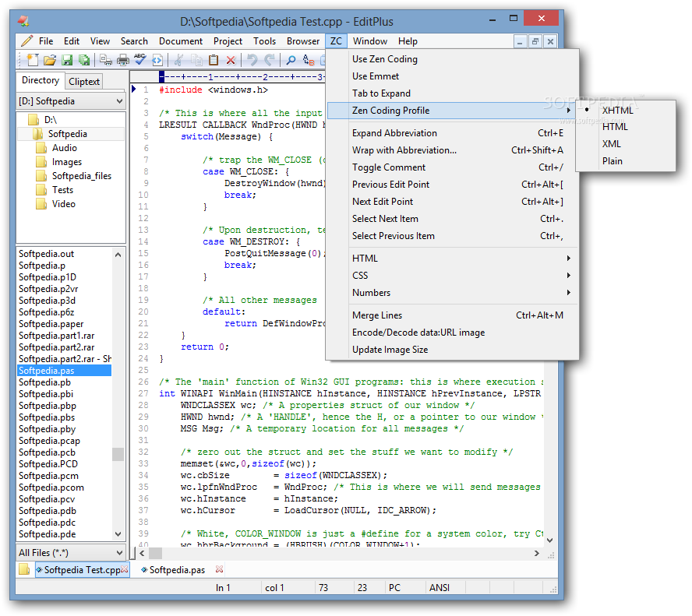Select the Plain Zen Coding profile
This screenshot has height=616, width=692.
pos(625,161)
